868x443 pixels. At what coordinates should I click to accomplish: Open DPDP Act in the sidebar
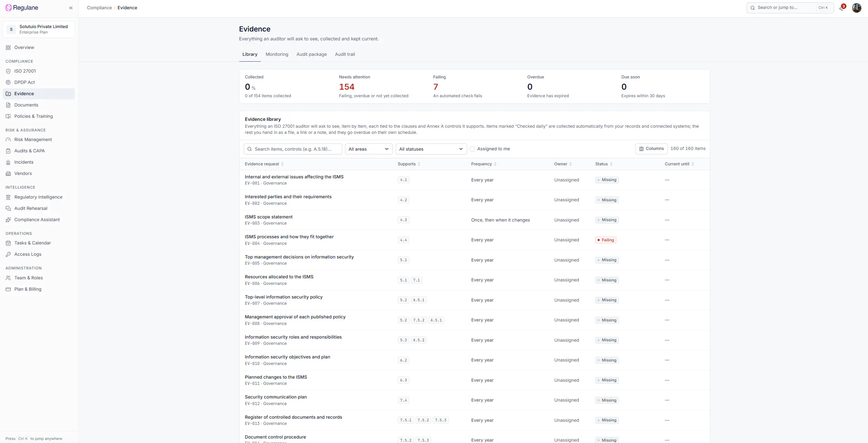pyautogui.click(x=39, y=83)
